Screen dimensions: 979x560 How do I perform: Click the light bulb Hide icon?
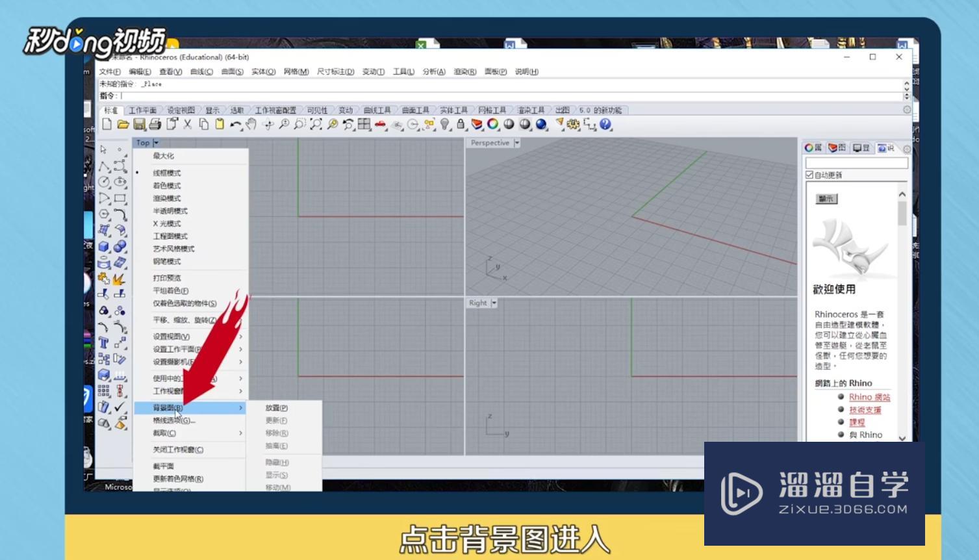click(444, 124)
